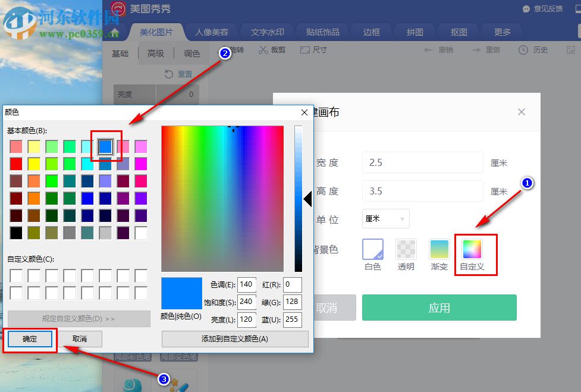
Task: Switch to the 贴纸饰品 tab
Action: (323, 32)
